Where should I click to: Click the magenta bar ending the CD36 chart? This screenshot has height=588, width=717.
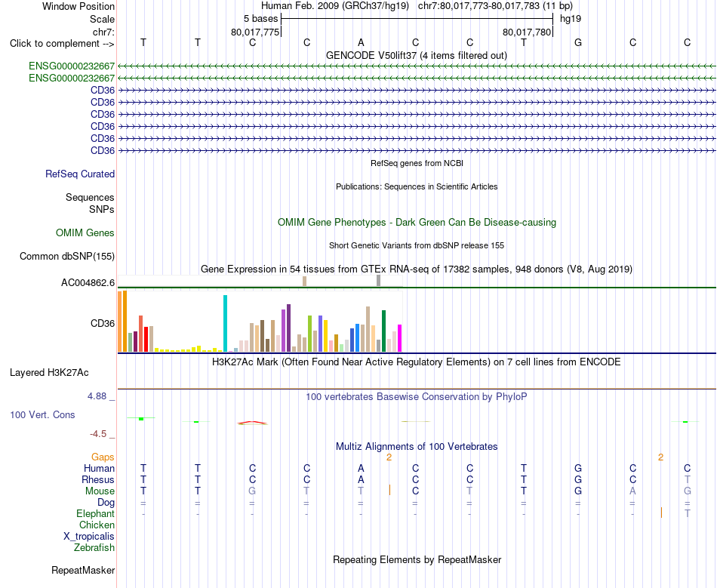(400, 338)
